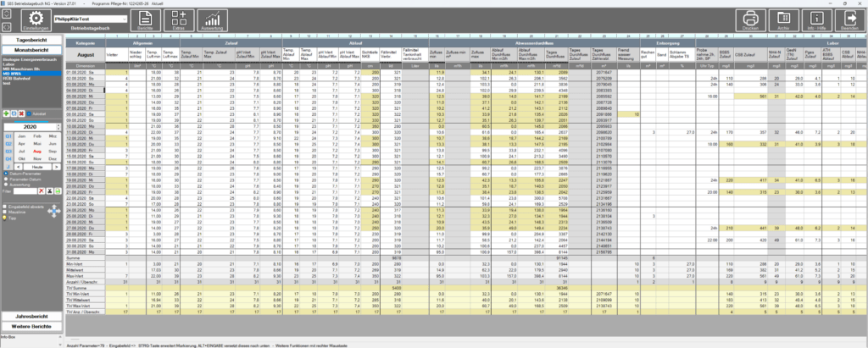
Task: Toggle the Autostart checkbox
Action: tap(29, 113)
